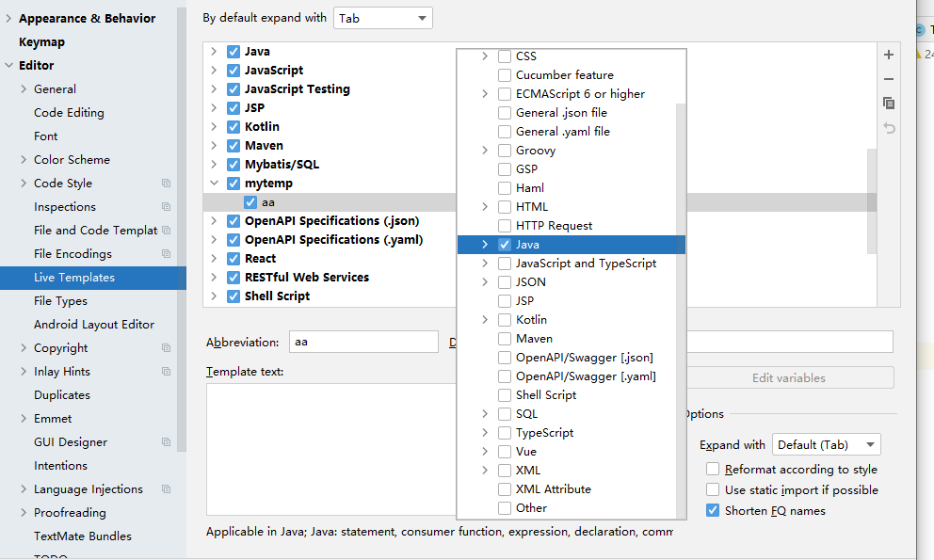Screen dimensions: 934x560
Task: Click the Remove template minus icon
Action: (x=889, y=79)
